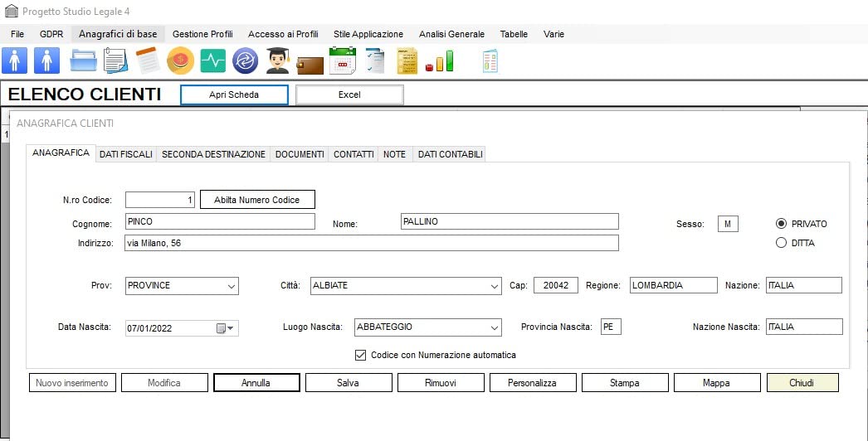Click the yellow notes sheet toolbar icon
Viewport: 868px width, 441px height.
[407, 61]
